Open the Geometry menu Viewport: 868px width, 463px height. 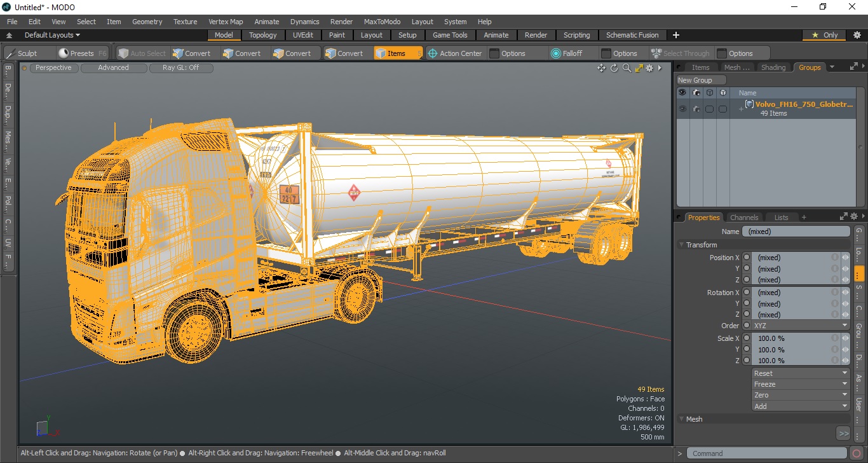[x=147, y=22]
